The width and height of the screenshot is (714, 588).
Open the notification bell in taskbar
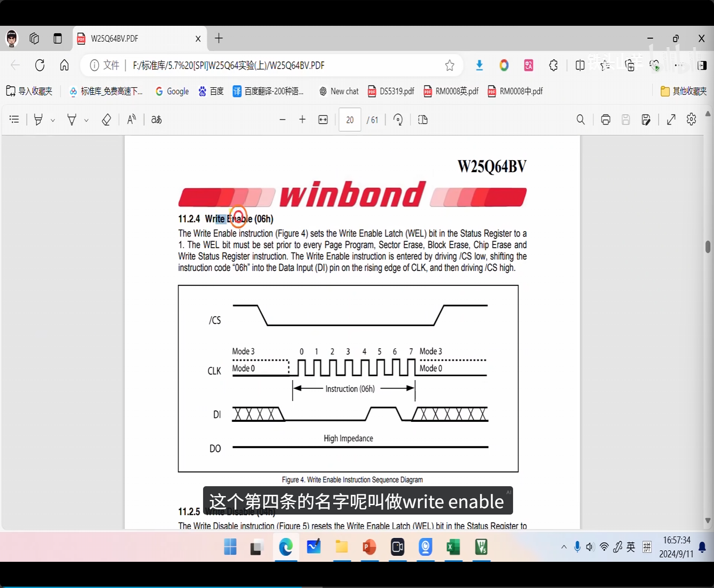(702, 547)
